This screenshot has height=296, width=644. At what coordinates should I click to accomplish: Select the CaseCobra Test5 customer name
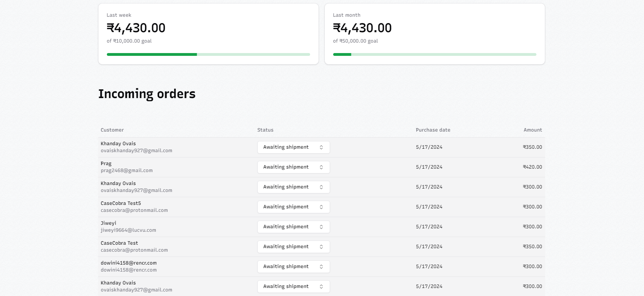[121, 203]
